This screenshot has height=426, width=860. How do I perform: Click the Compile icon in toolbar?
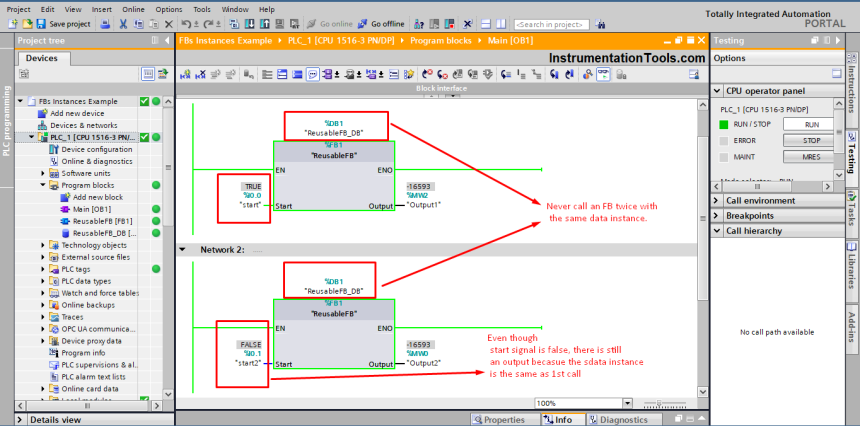pyautogui.click(x=234, y=24)
